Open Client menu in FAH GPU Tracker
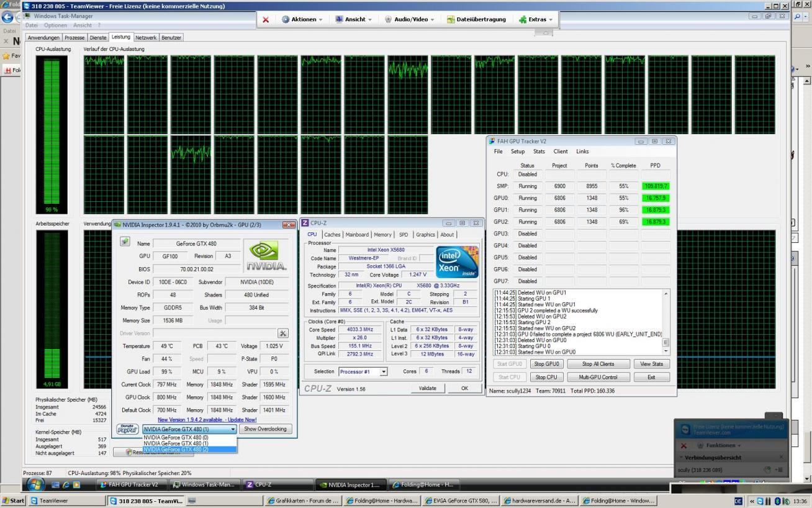The image size is (812, 508). (x=561, y=152)
